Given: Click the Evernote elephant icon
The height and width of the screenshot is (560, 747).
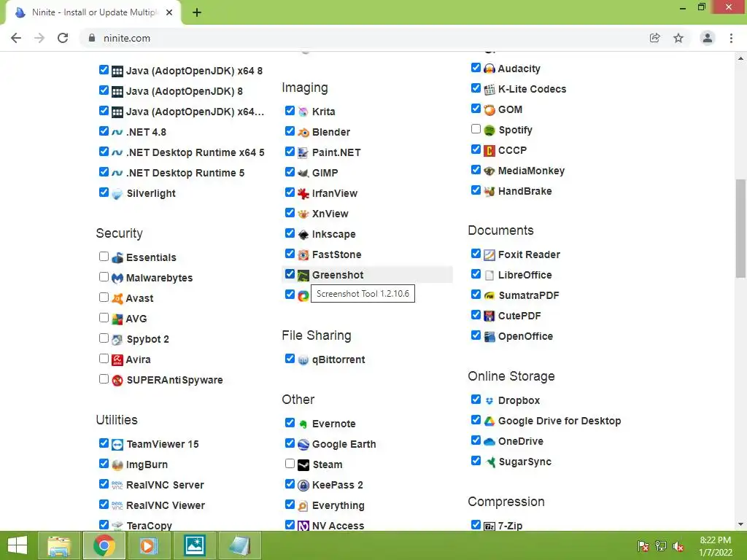Looking at the screenshot, I should click(x=303, y=424).
